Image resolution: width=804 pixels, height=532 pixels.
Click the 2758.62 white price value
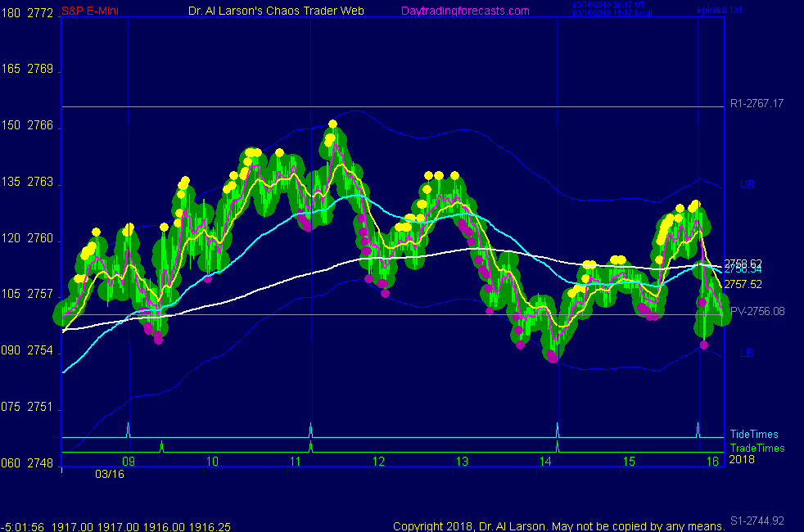tap(743, 264)
